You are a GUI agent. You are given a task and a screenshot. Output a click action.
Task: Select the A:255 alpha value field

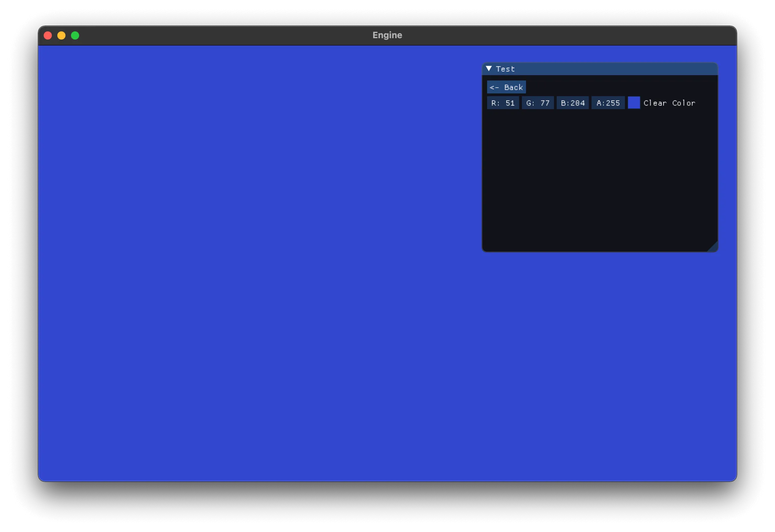pos(608,103)
